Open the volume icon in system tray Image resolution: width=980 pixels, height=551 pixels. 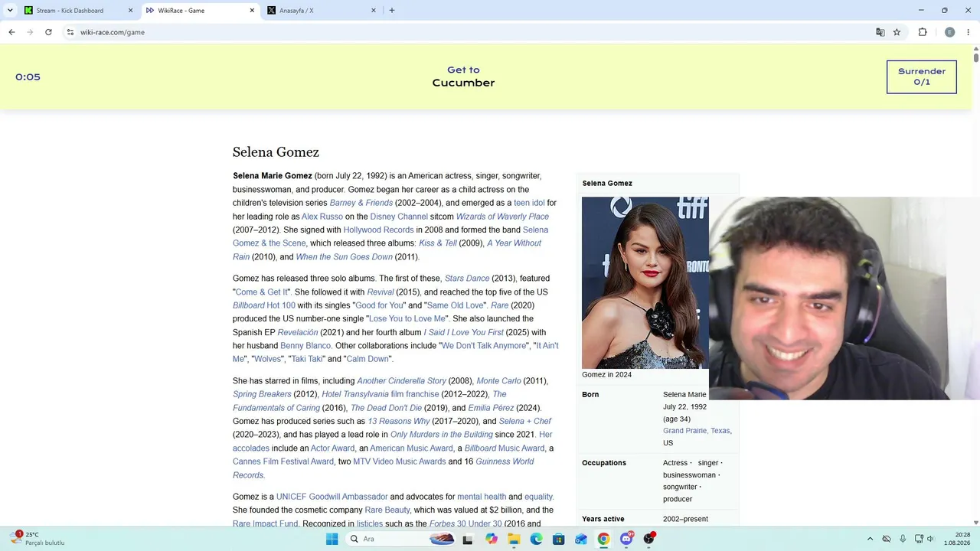[x=930, y=539]
